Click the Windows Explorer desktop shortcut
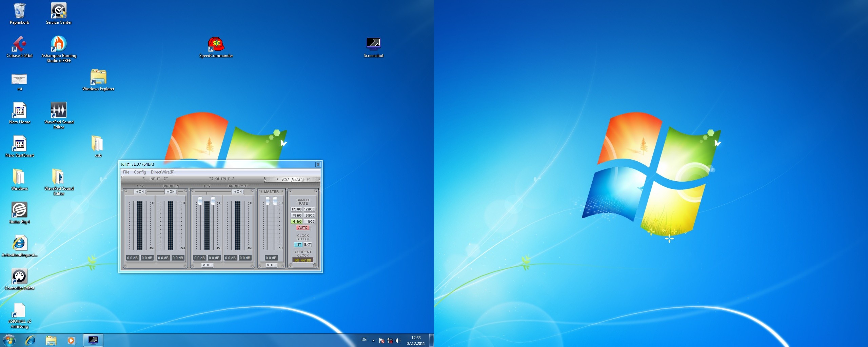The image size is (868, 347). 98,80
